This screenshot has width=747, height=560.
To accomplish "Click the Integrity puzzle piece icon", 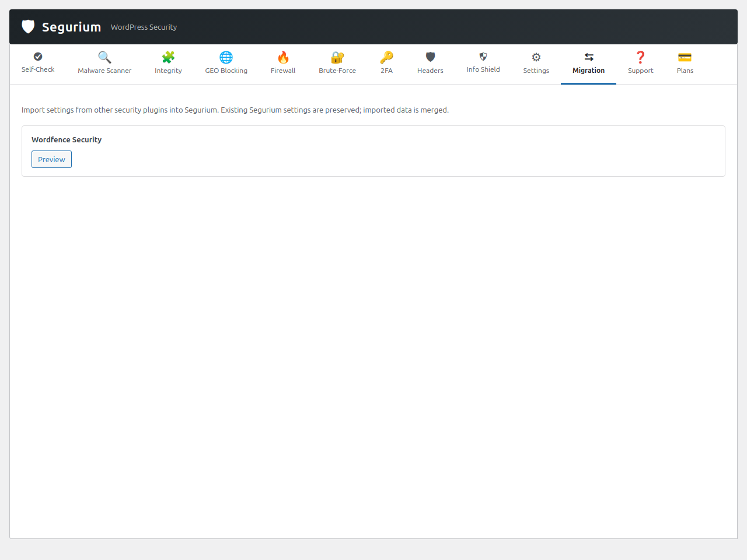I will (168, 57).
